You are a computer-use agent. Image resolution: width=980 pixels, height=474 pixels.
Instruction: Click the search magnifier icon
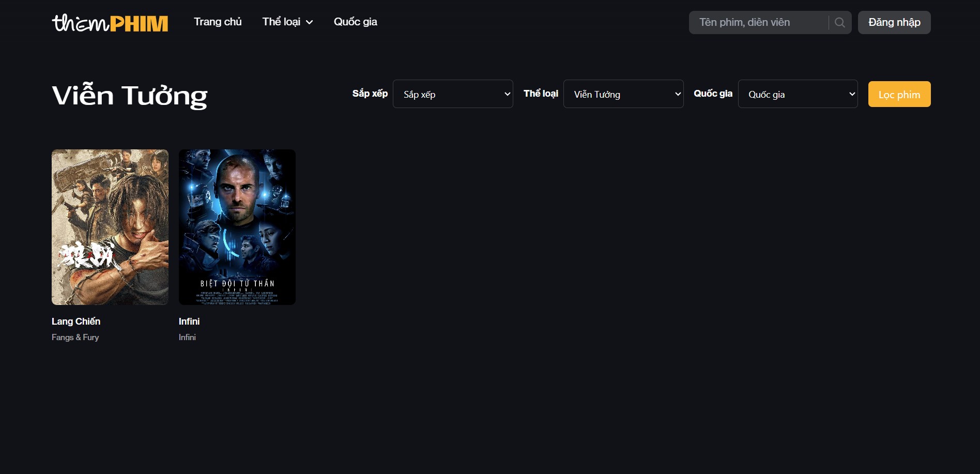(839, 23)
